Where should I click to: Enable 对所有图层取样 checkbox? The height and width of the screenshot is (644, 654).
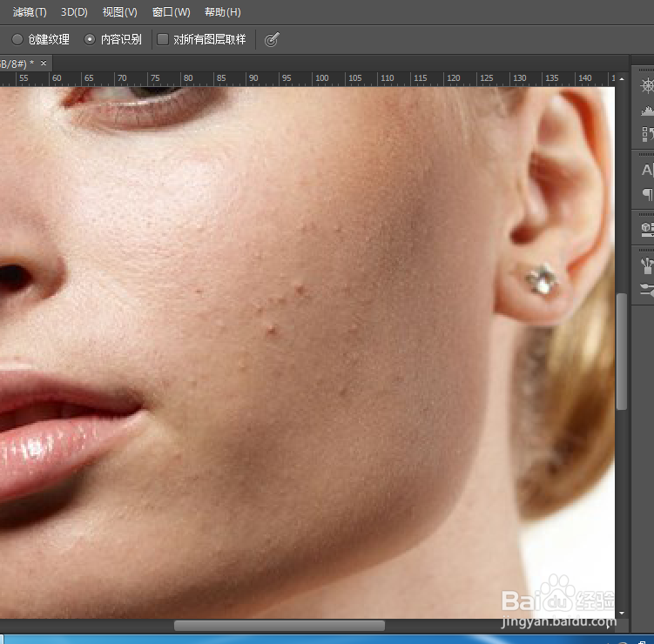163,40
